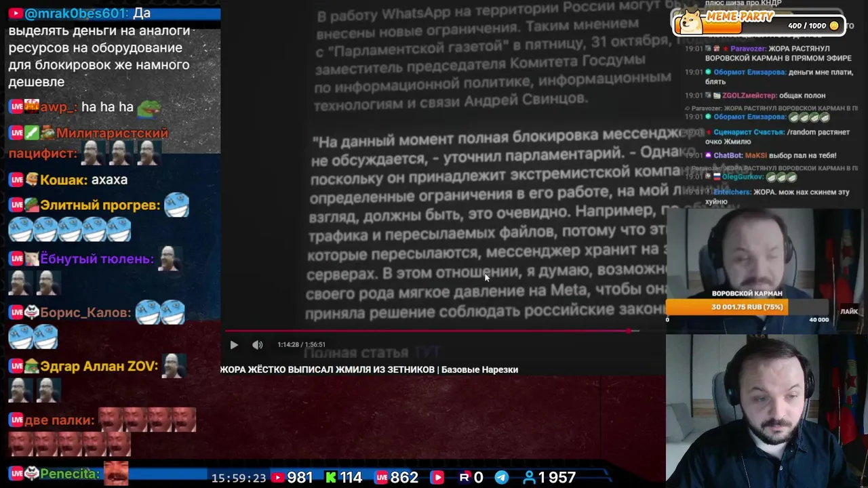The width and height of the screenshot is (868, 488).
Task: Click the Russian flag badge beside OlegGurkov
Action: tap(716, 177)
